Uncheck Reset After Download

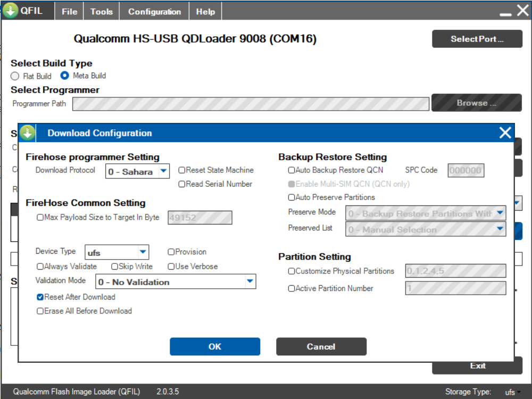click(40, 297)
